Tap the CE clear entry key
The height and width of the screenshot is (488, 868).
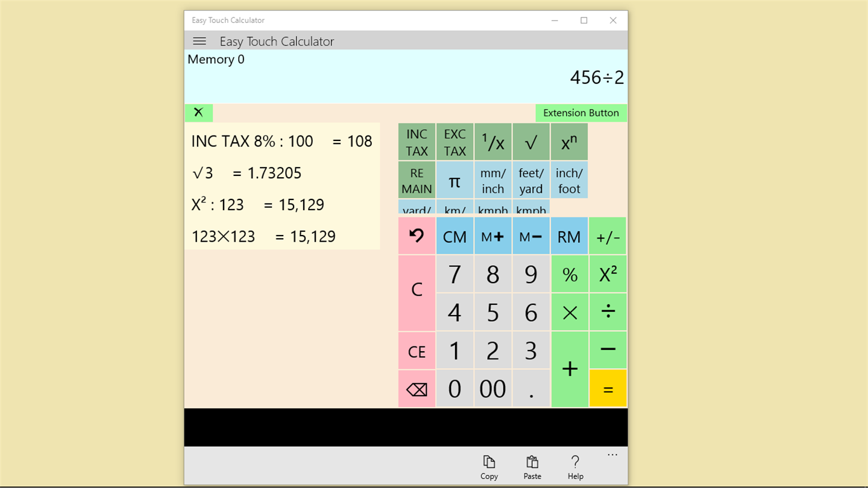(x=417, y=350)
